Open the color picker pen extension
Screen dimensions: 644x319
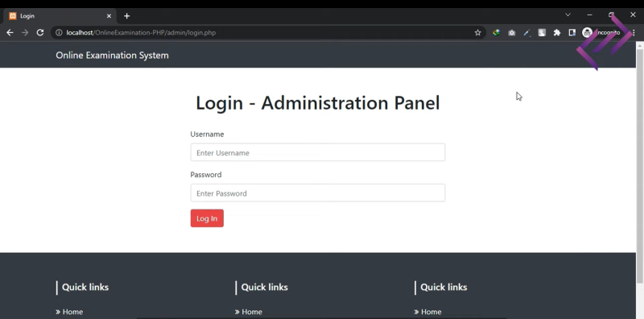point(526,32)
